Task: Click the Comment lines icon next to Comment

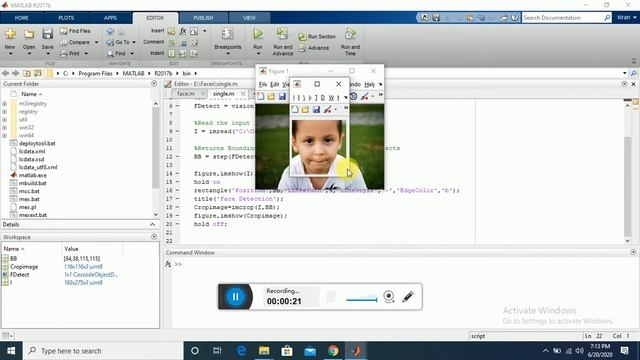Action: click(x=172, y=42)
